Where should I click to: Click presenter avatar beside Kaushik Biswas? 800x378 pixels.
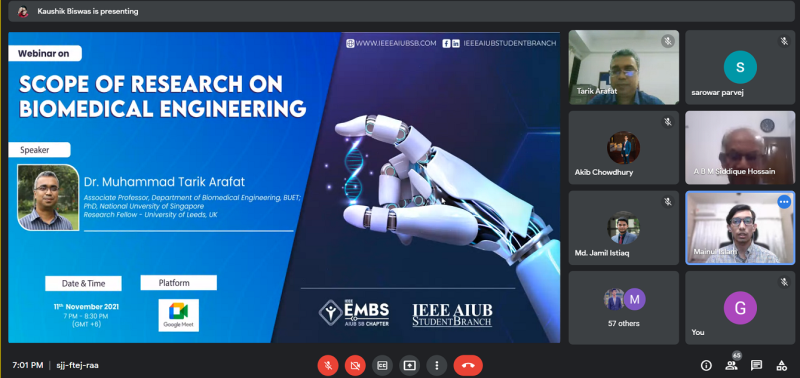tap(23, 11)
